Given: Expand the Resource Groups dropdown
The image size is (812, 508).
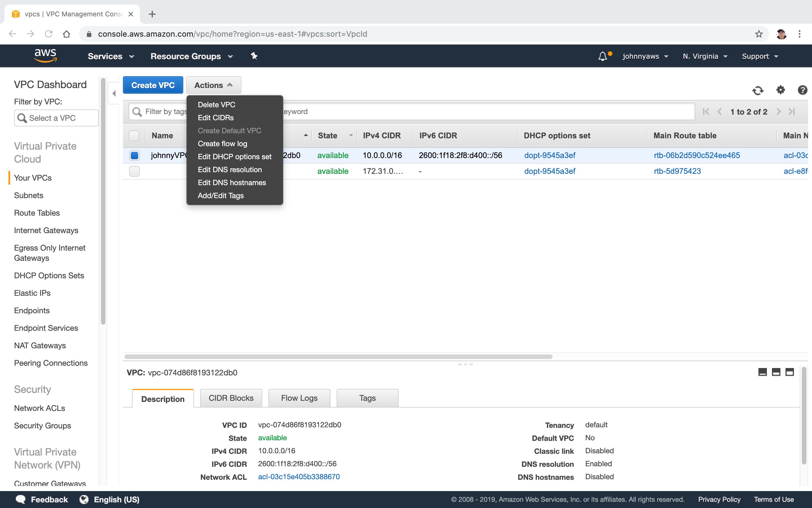Looking at the screenshot, I should (192, 56).
